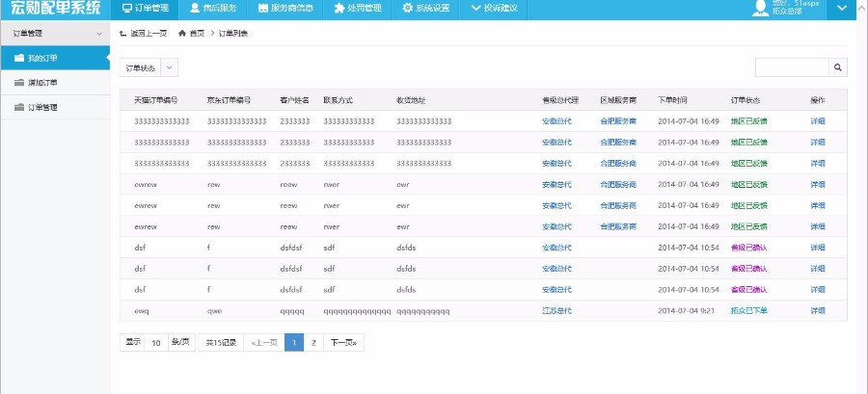Select 增加订单 folder item in sidebar

pos(55,83)
